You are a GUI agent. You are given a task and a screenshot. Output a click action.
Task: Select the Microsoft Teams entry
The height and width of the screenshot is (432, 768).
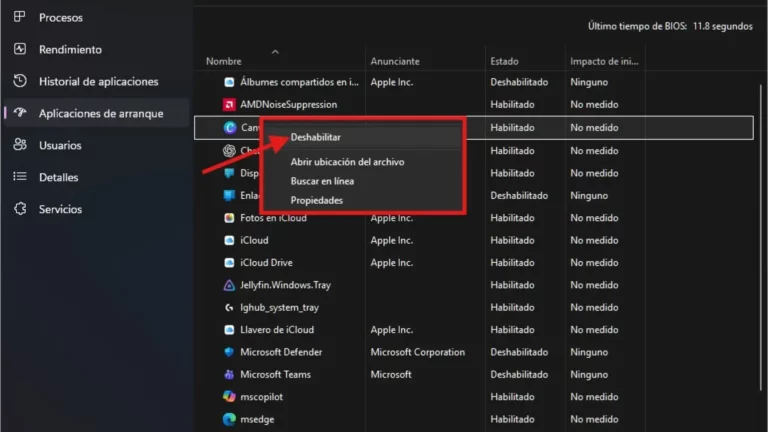(x=275, y=374)
